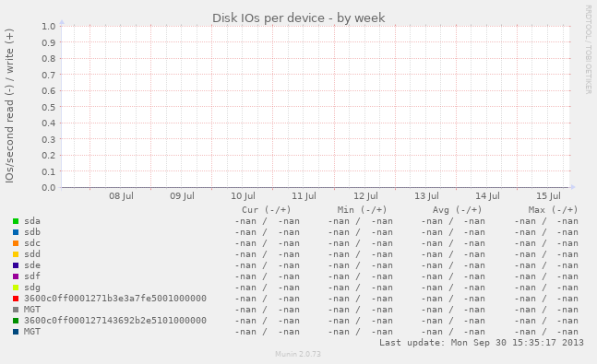Click the dark green swatch for 3600c0ff000127143692b2e5101000000
Screen dimensions: 597x364
tap(16, 321)
